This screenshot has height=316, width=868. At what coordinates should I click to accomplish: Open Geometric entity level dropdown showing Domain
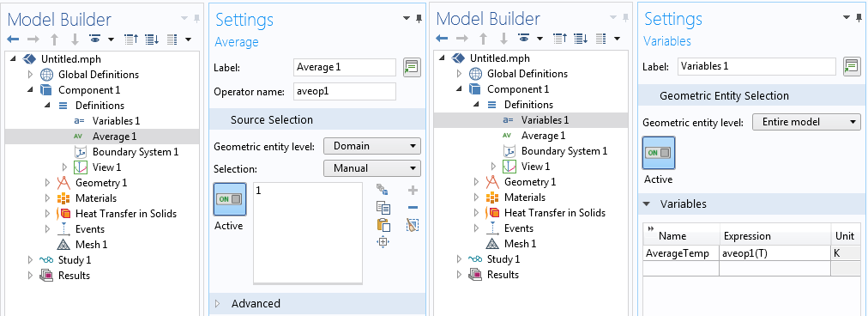pyautogui.click(x=372, y=146)
